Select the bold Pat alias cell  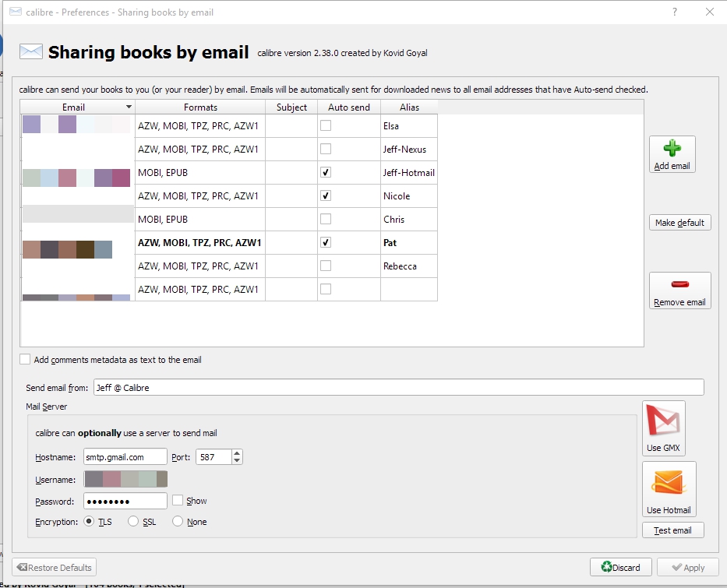point(409,243)
